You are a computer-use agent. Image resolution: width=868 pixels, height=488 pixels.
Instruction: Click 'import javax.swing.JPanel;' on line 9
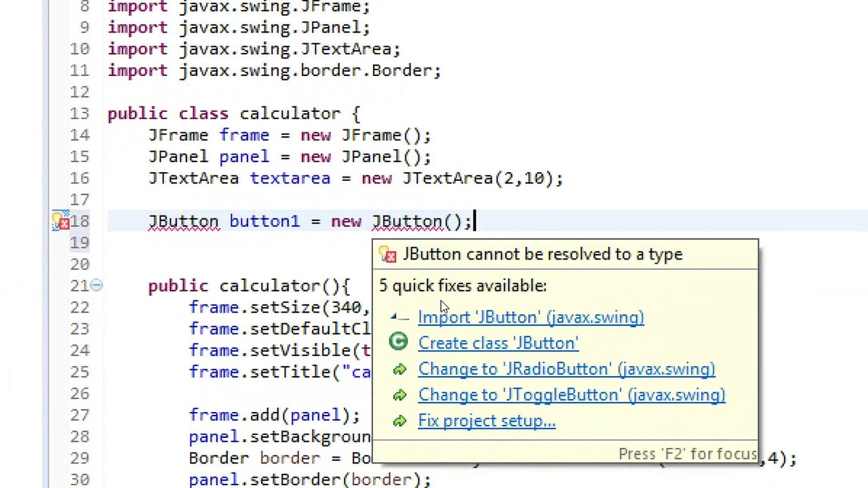point(239,27)
